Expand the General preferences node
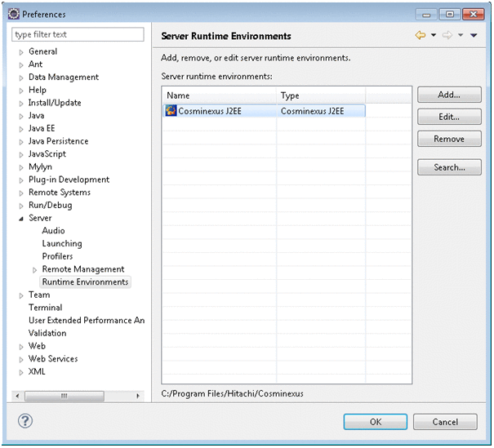The width and height of the screenshot is (494, 448). coord(21,51)
